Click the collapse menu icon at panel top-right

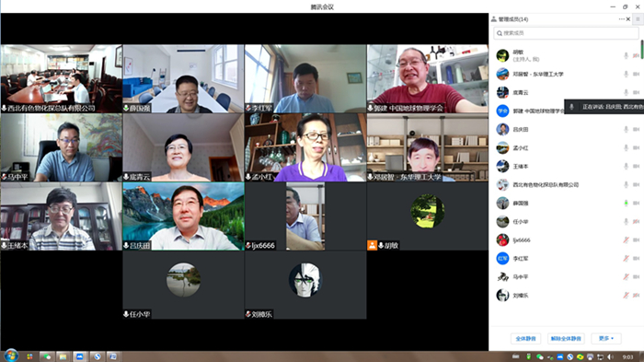tap(638, 19)
